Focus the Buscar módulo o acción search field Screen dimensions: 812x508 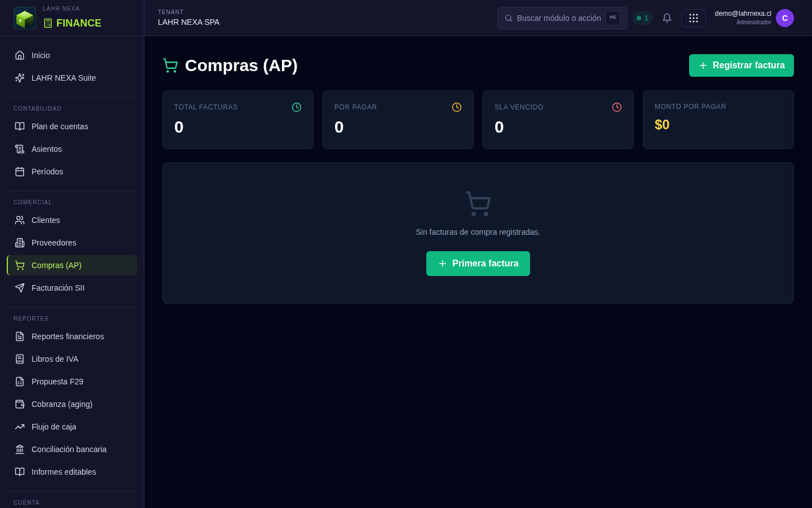[x=562, y=18]
